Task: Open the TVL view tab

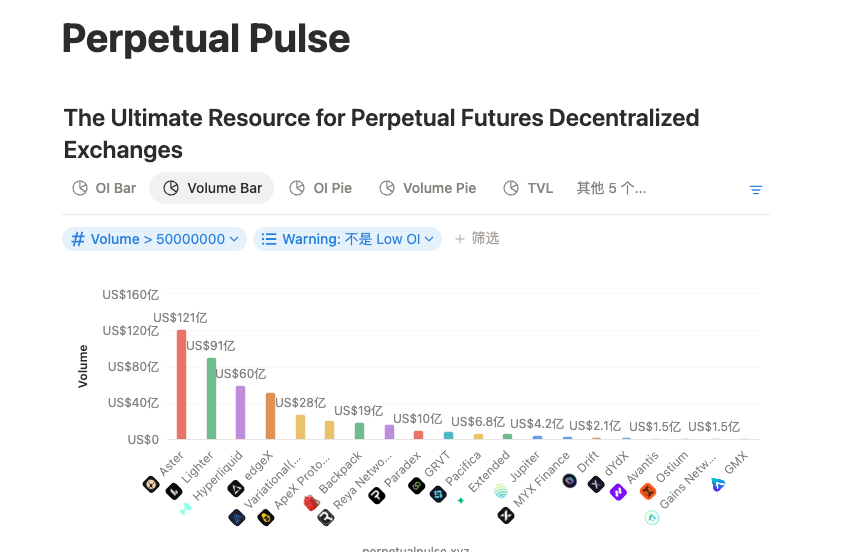Action: (528, 188)
